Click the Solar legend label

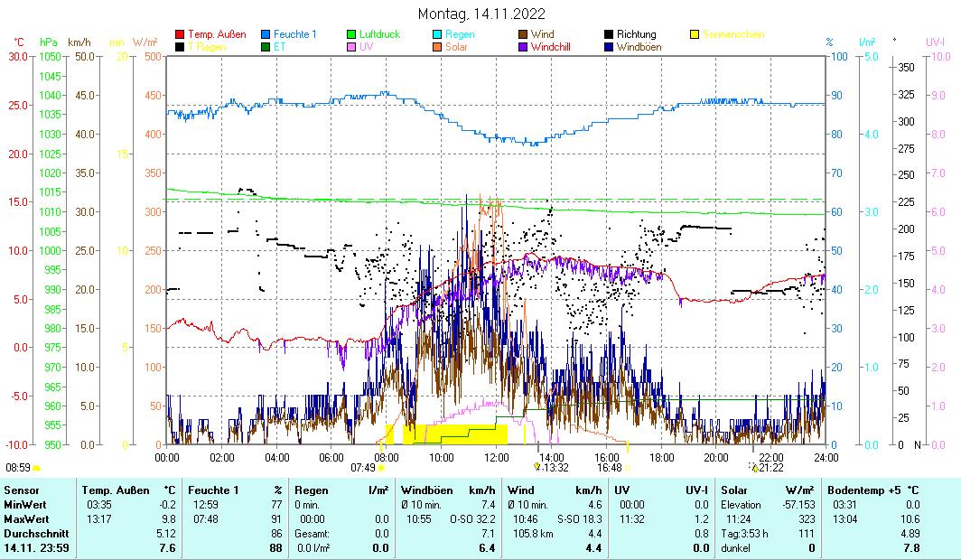456,46
